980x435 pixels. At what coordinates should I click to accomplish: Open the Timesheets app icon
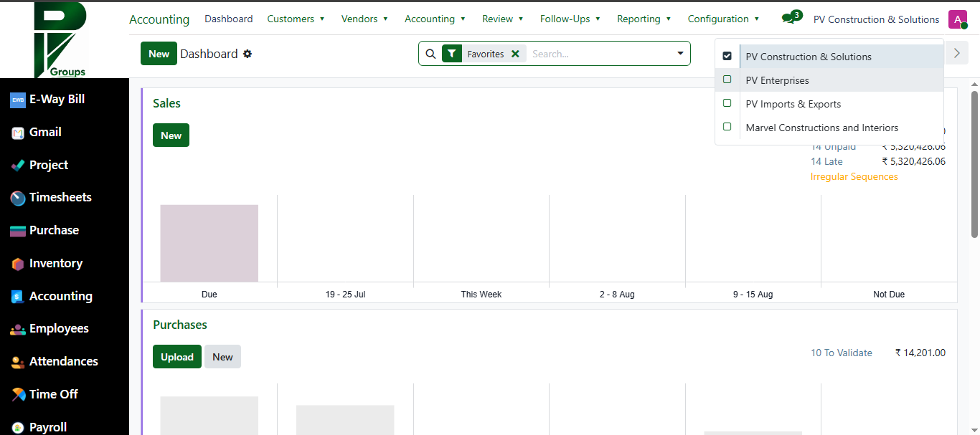pos(18,198)
